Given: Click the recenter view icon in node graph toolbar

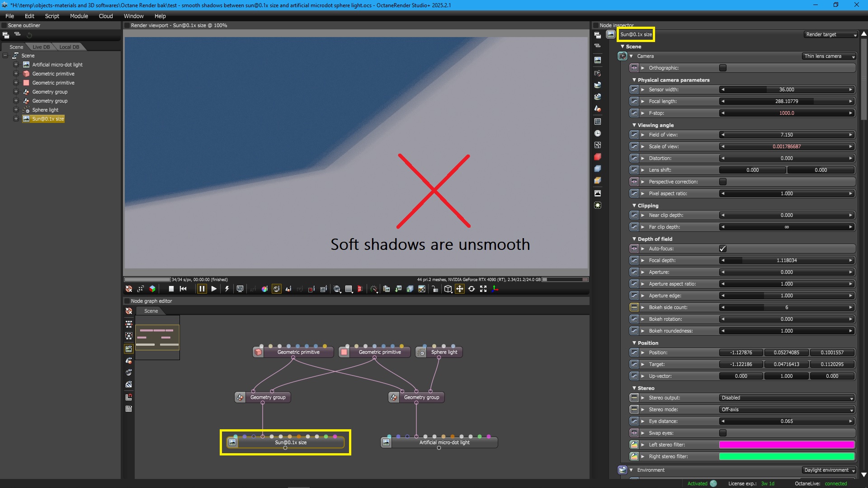Looking at the screenshot, I should pos(129,311).
